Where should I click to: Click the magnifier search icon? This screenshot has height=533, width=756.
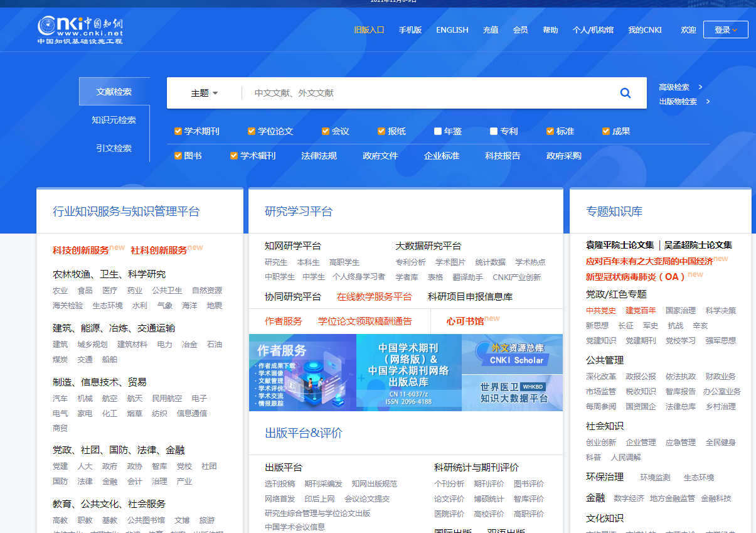[625, 93]
